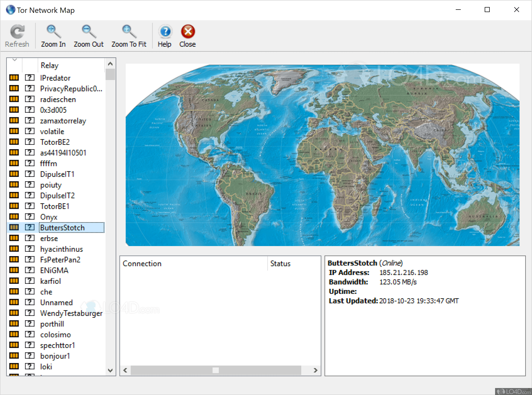
Task: Click the bandwidth bars icon next to IPredator
Action: click(x=14, y=78)
